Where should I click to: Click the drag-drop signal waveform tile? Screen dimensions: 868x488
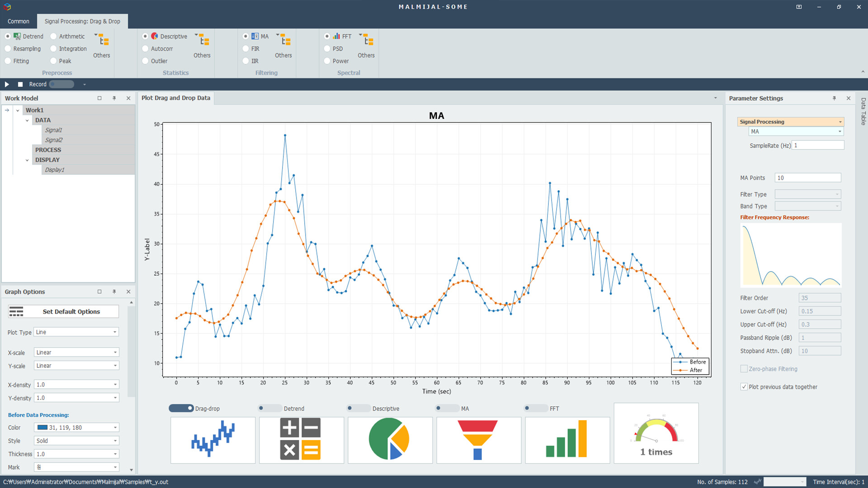(x=212, y=440)
